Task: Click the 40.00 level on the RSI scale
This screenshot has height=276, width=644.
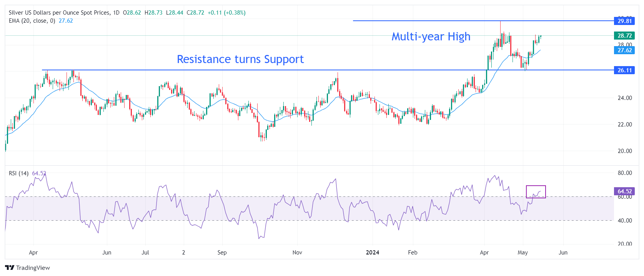Action: pyautogui.click(x=624, y=221)
